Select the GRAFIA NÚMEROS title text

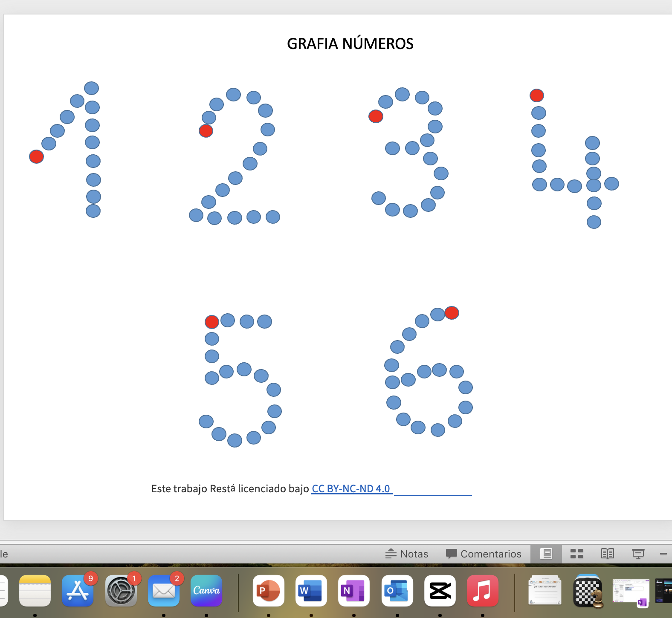tap(350, 43)
